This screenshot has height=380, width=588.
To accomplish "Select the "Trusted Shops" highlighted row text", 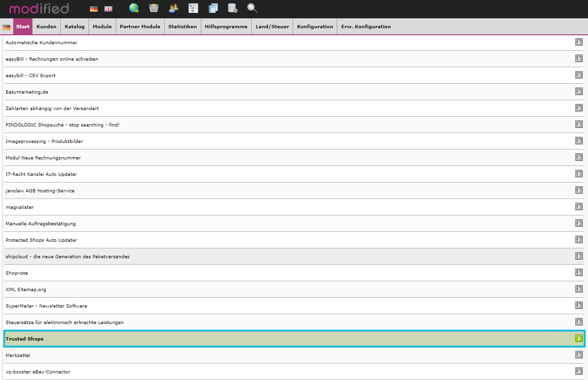I will 24,339.
